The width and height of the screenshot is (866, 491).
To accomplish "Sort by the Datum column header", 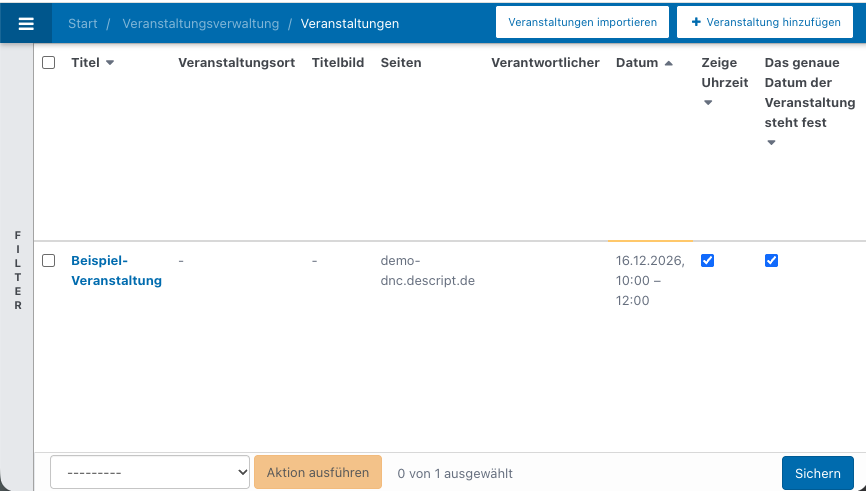I will coord(637,62).
